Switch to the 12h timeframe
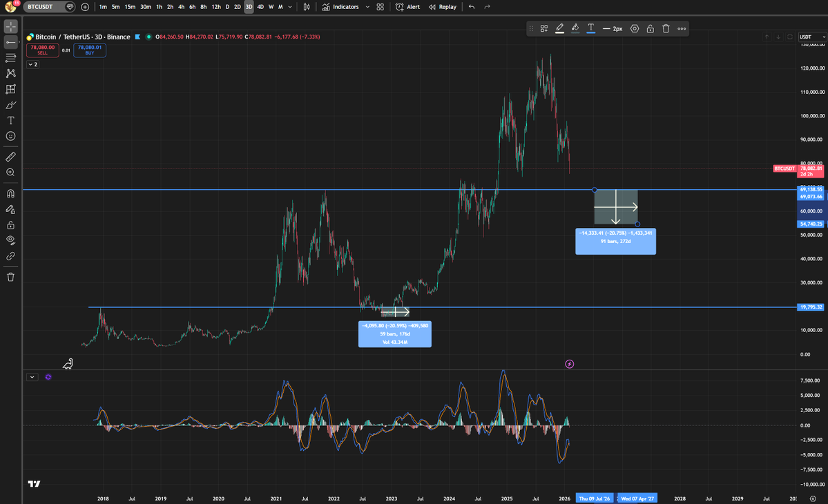Image resolution: width=828 pixels, height=504 pixels. (216, 7)
